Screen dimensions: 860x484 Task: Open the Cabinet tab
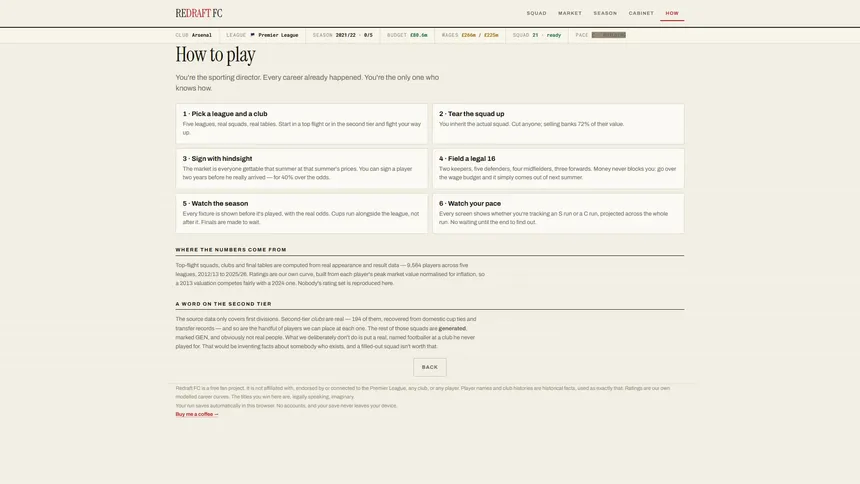tap(641, 13)
